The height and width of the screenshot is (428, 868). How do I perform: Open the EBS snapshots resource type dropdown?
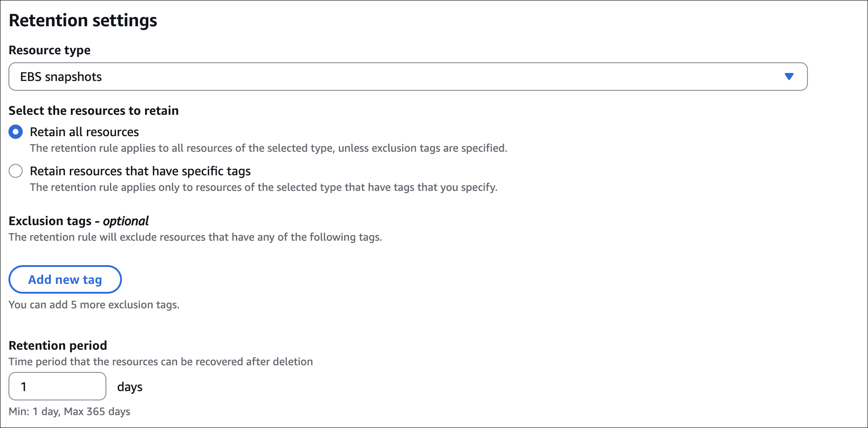(x=407, y=77)
